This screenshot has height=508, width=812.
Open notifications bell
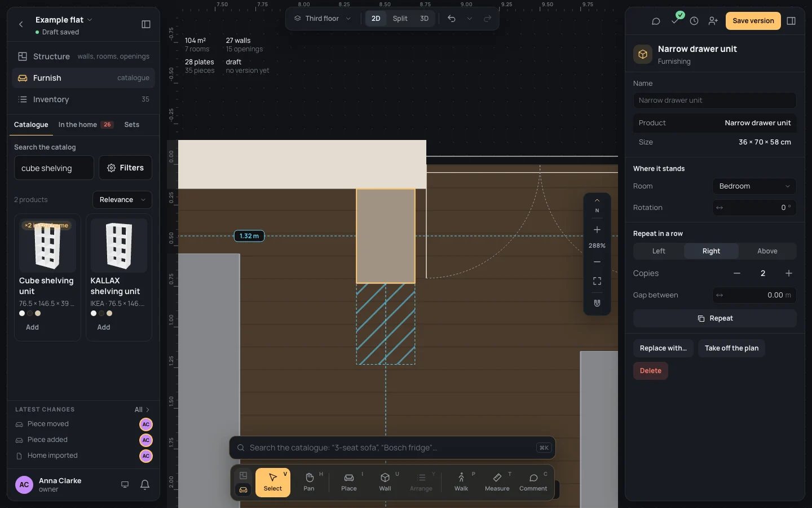[145, 484]
